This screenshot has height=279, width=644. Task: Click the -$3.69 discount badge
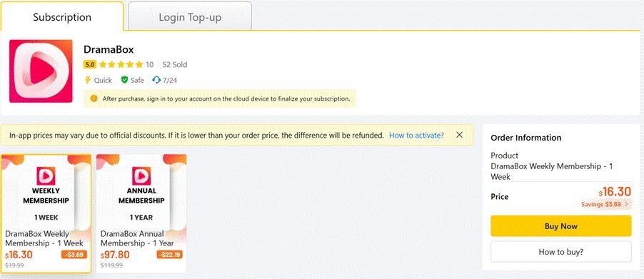[x=74, y=255]
